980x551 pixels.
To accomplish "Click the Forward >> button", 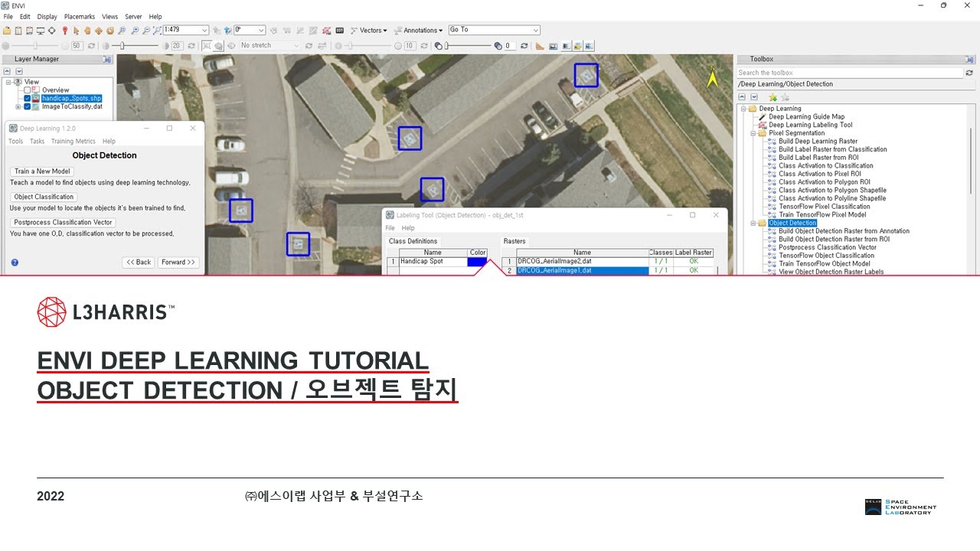I will 178,262.
